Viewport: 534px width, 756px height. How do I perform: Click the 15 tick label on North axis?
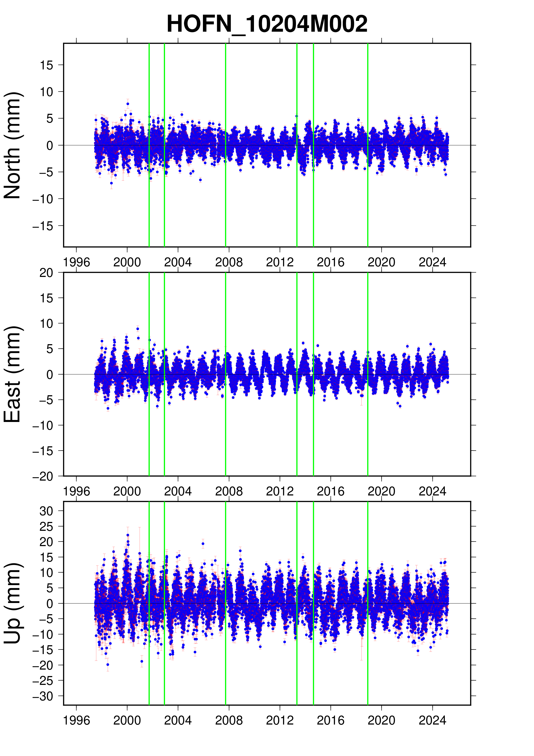coord(46,65)
